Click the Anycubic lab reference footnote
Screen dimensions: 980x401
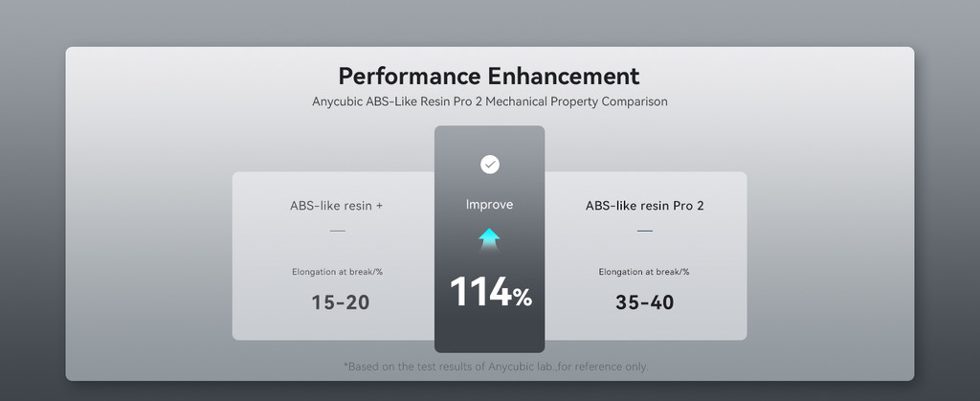(496, 367)
